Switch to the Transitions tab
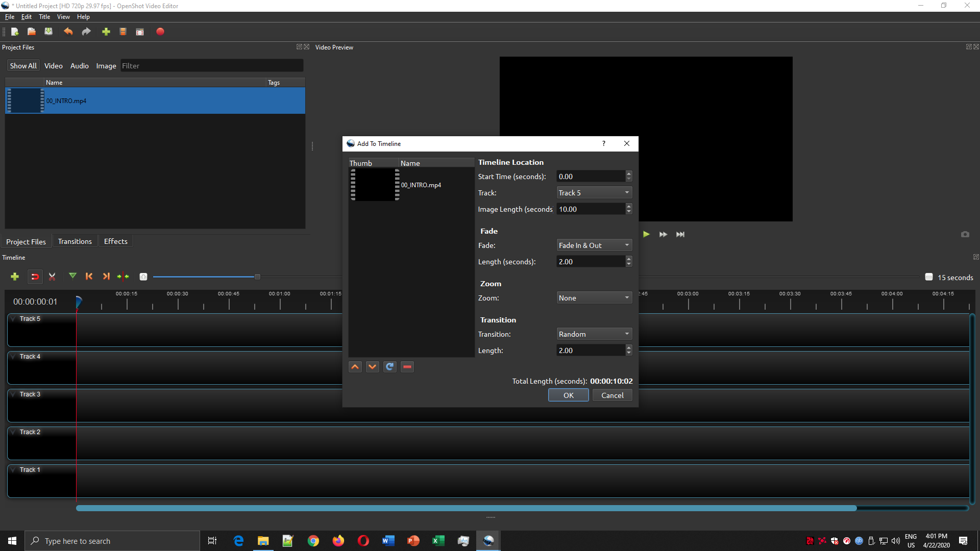980x551 pixels. tap(75, 241)
